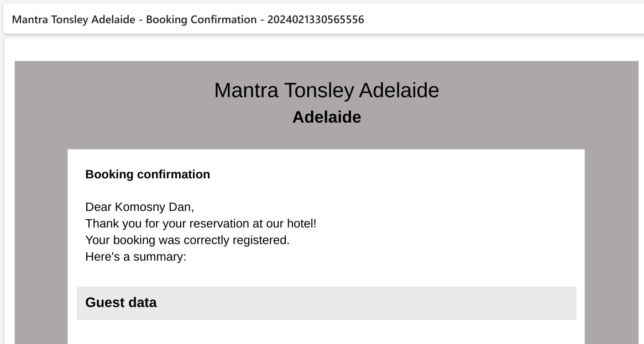
Task: Click the word "Adelaide" in the subject line
Action: click(x=113, y=19)
